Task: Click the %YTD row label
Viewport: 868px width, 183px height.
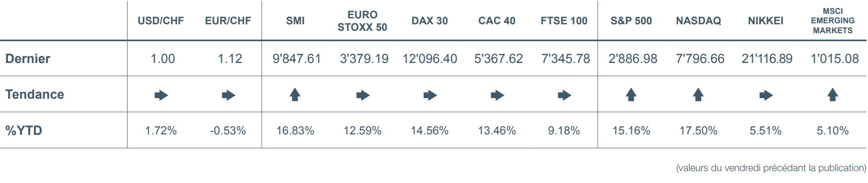Action: (x=23, y=130)
